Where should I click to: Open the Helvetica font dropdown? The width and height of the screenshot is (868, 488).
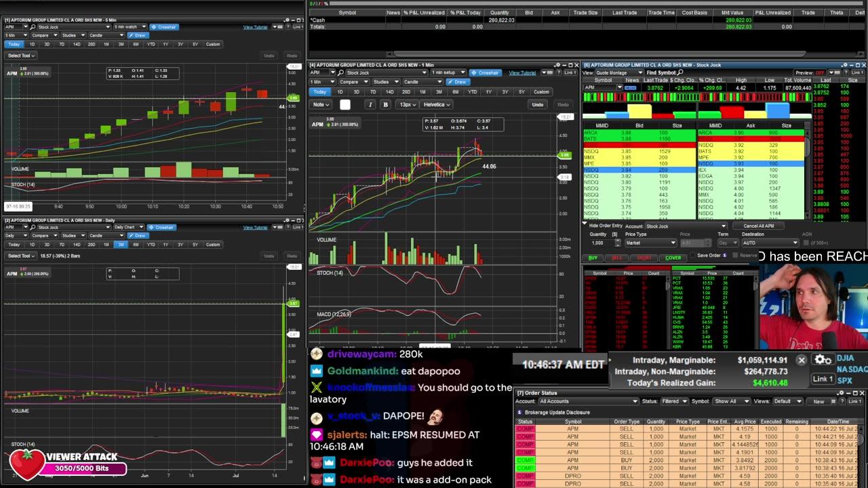tap(437, 104)
